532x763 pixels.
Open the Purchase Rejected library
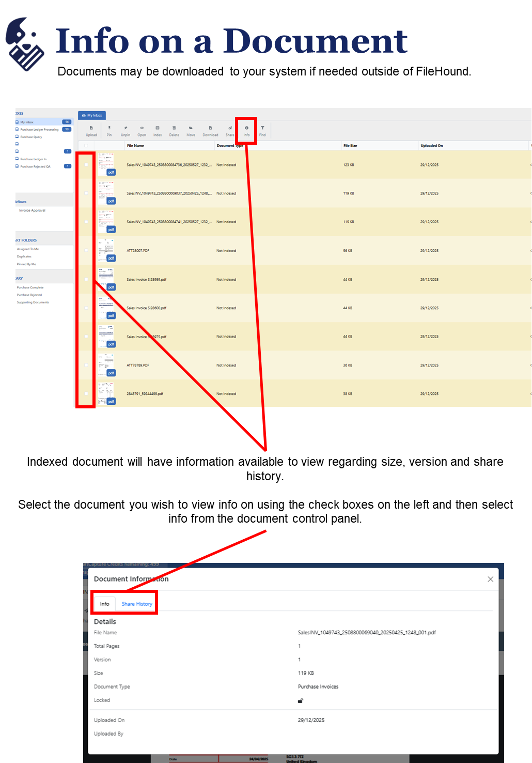pyautogui.click(x=29, y=295)
